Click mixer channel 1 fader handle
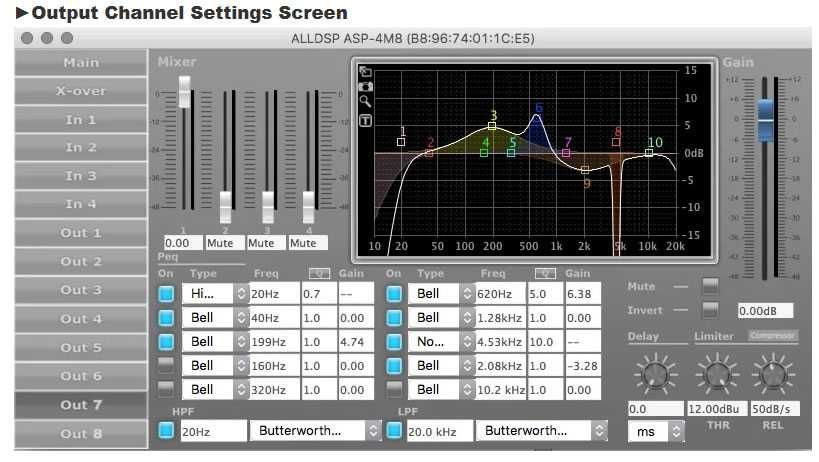The width and height of the screenshot is (819, 462). pos(184,92)
